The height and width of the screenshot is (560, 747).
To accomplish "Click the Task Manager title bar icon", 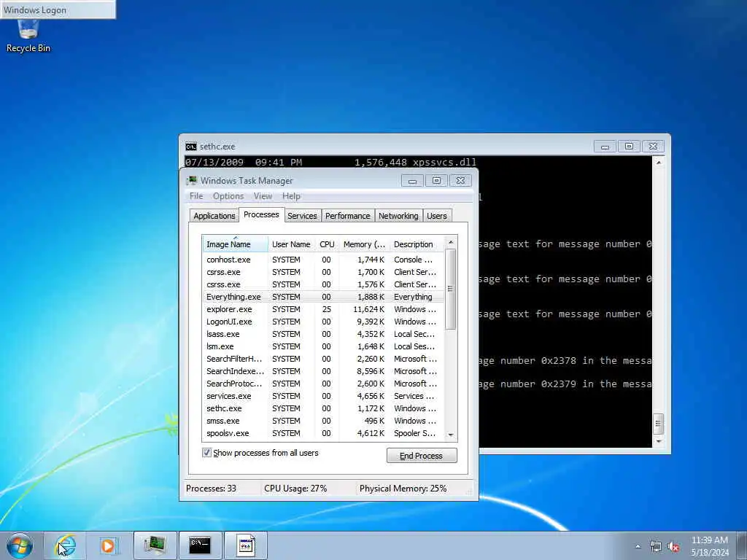I will pyautogui.click(x=192, y=181).
